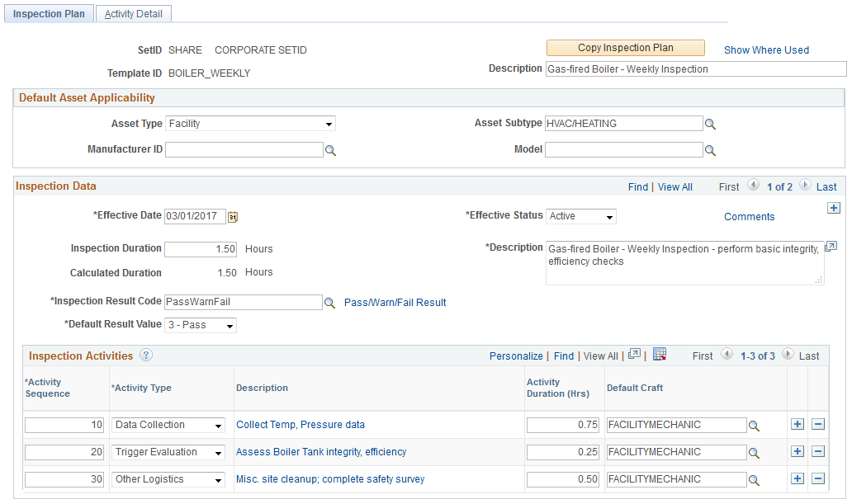This screenshot has width=852, height=504.
Task: Click Activity Sequence 30 field
Action: [64, 479]
